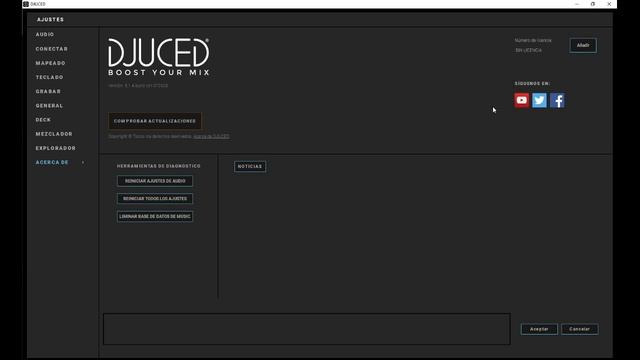Click Reiniciar Ajustes de Audio button
640x360 pixels.
point(155,181)
